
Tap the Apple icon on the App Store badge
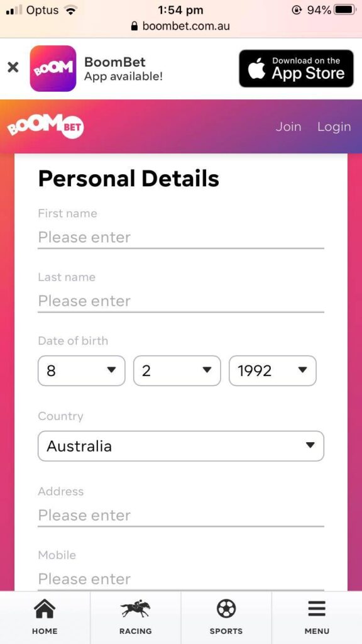point(257,68)
